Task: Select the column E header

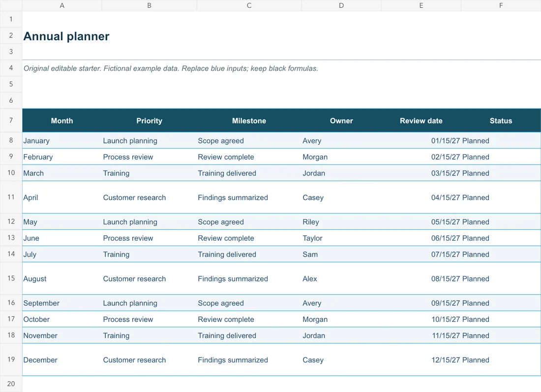Action: tap(421, 5)
